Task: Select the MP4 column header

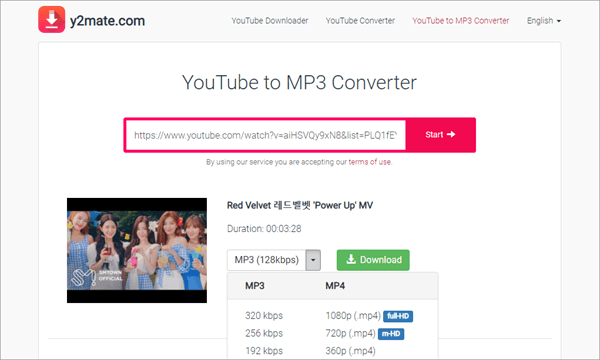Action: tap(335, 286)
